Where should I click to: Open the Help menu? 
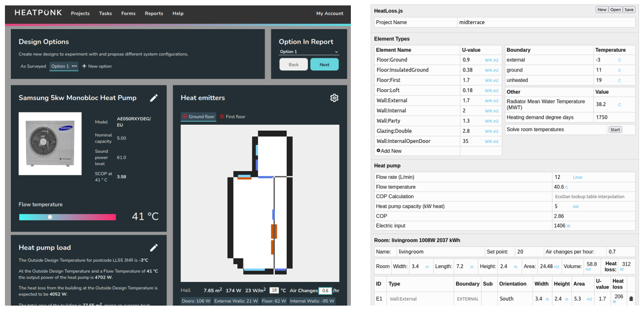tap(178, 13)
